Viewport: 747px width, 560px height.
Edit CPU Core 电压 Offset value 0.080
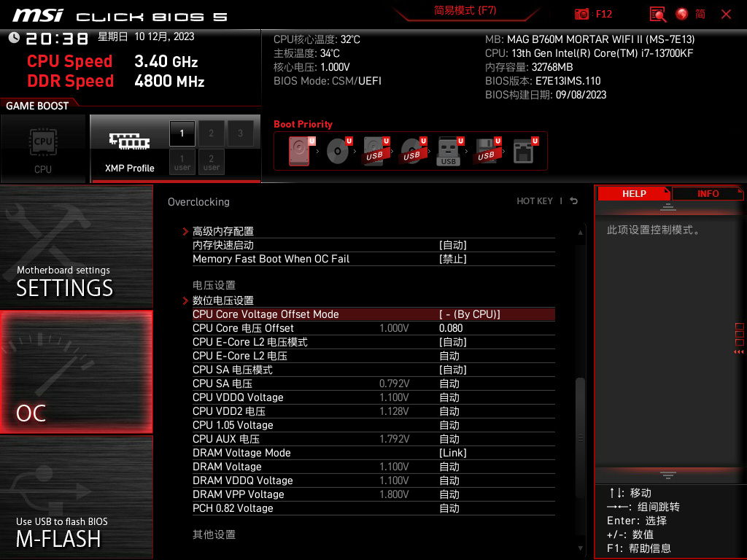pyautogui.click(x=451, y=328)
